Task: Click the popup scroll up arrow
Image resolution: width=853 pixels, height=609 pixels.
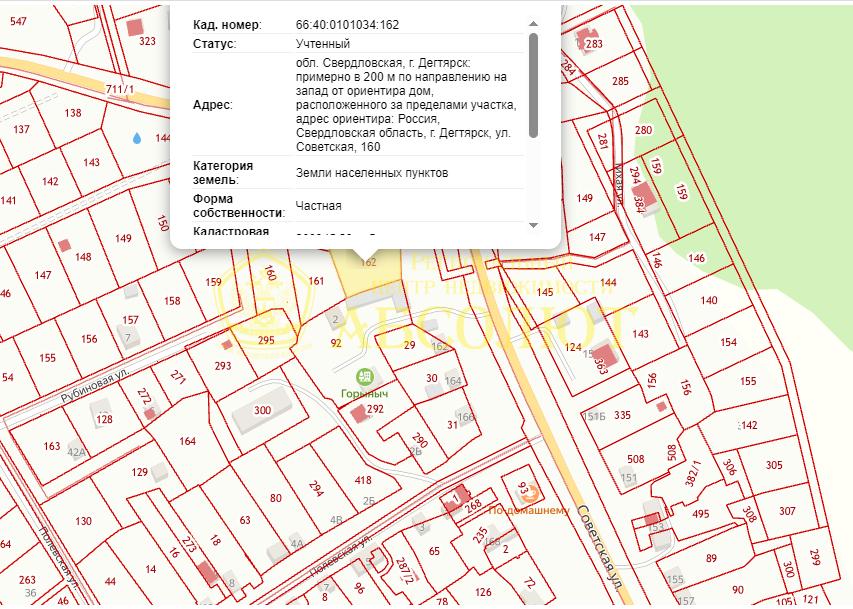Action: pos(533,23)
